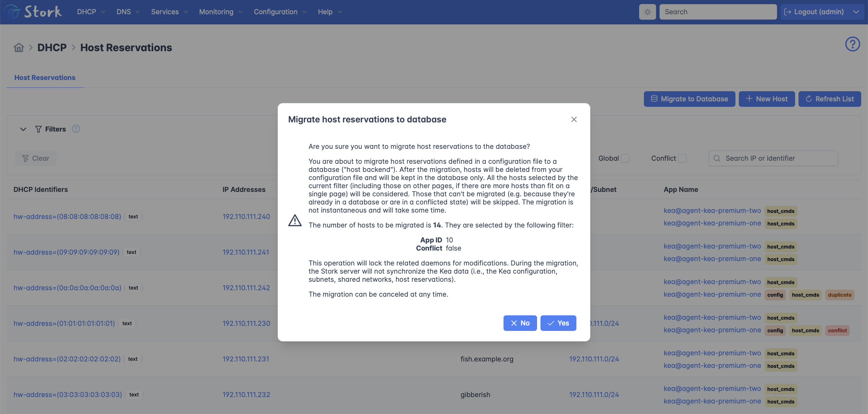Click the Search IP or identifier field
The height and width of the screenshot is (414, 868).
(x=773, y=158)
